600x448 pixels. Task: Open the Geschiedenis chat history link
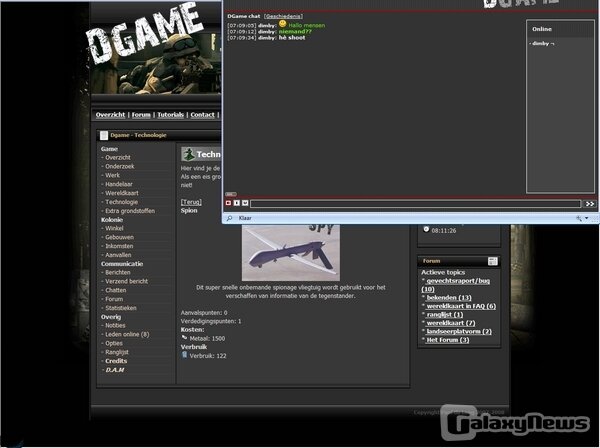(x=284, y=16)
